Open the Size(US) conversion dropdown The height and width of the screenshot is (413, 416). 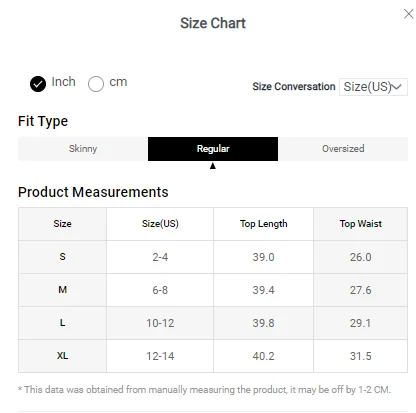pos(373,87)
